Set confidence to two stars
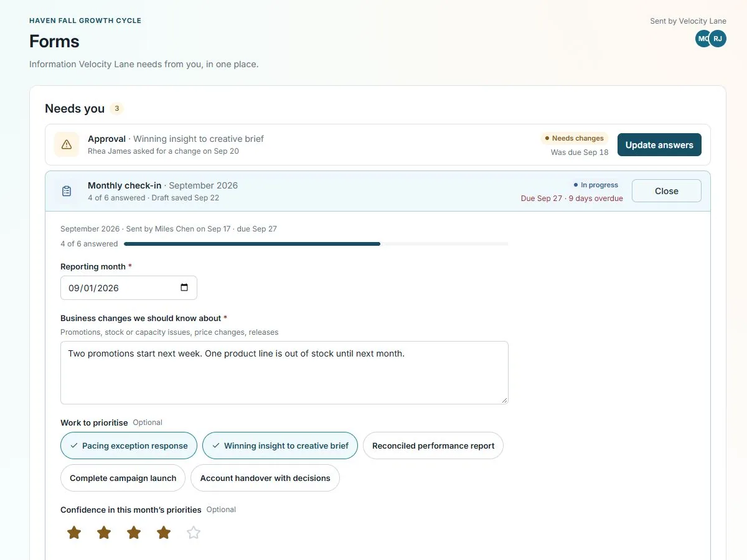The width and height of the screenshot is (747, 560). 104,533
